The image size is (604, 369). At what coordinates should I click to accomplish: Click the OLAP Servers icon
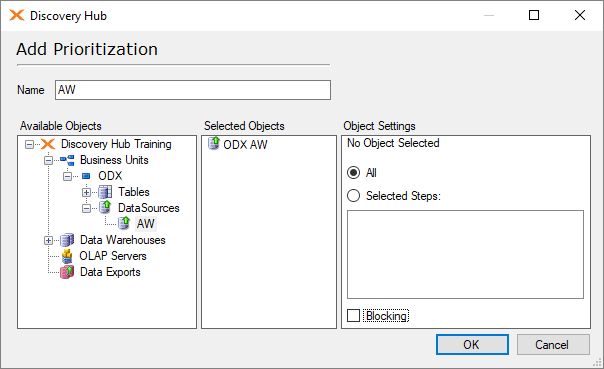(x=67, y=256)
